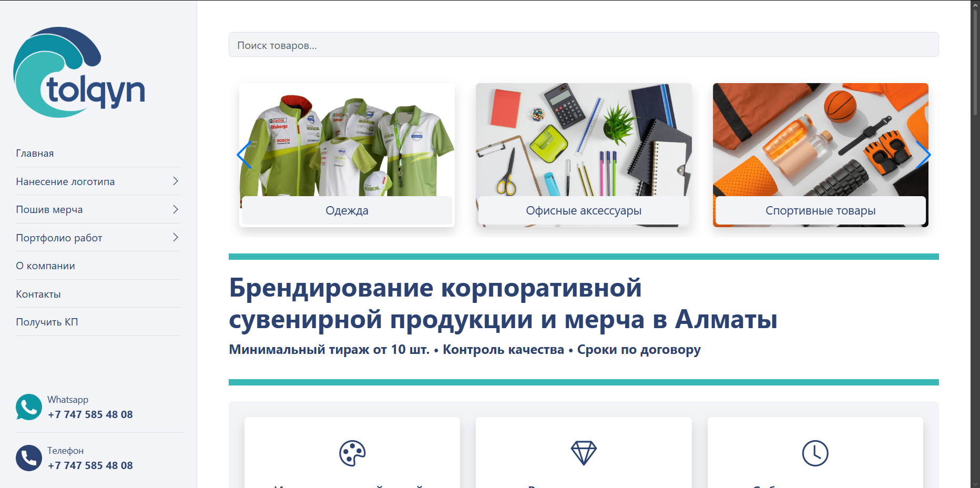Click the paint palette icon
Screen dimensions: 980x488
[x=352, y=453]
